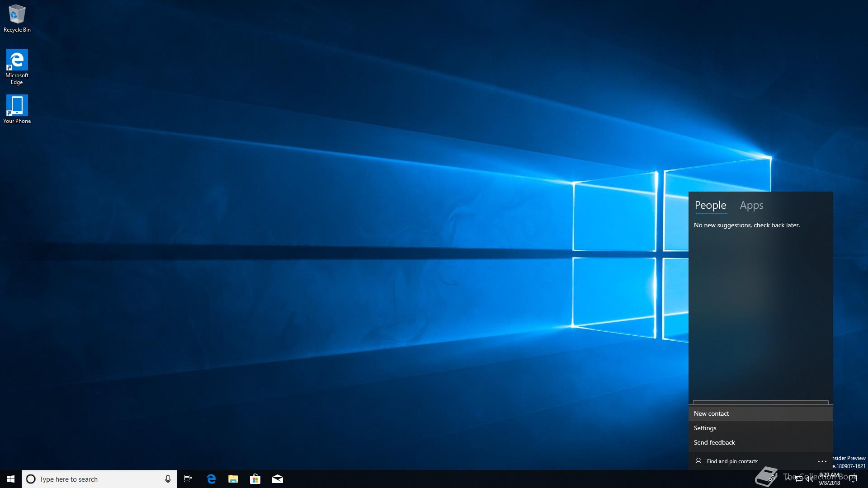
Task: Open the volume speaker tray icon
Action: point(810,479)
